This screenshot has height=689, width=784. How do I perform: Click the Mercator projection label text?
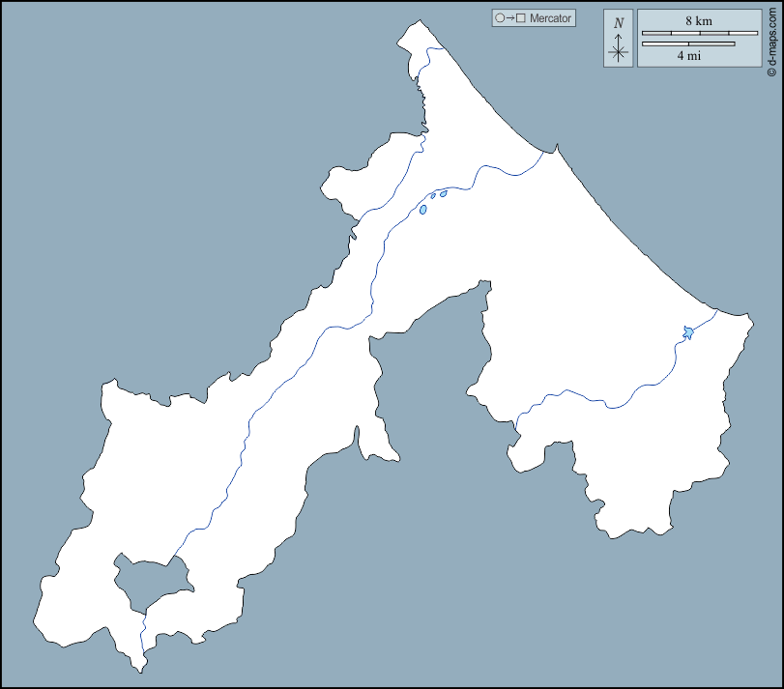point(551,18)
